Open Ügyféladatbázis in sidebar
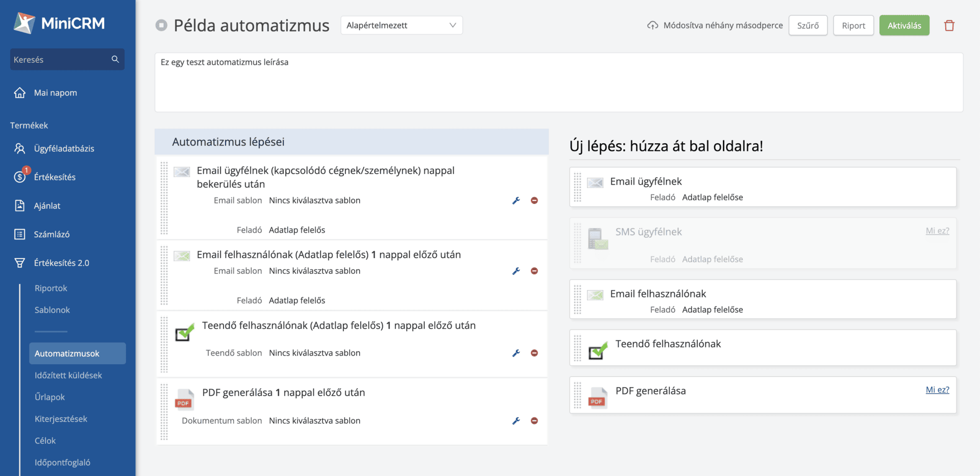This screenshot has height=476, width=980. coord(64,148)
